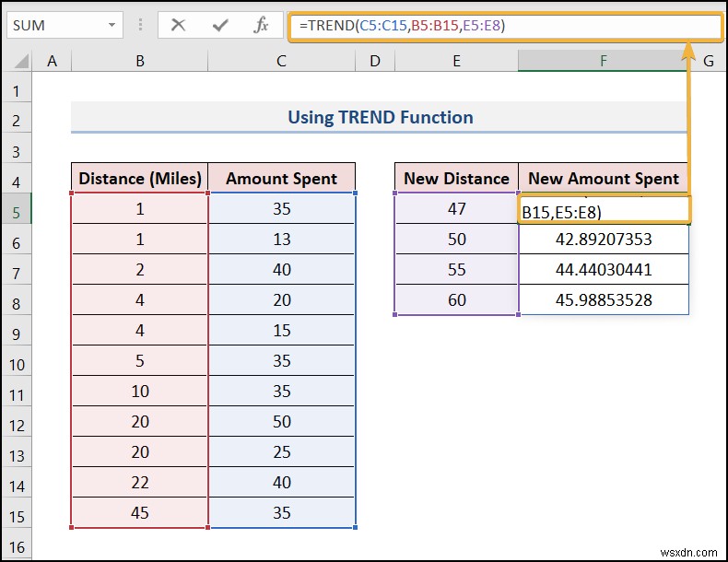
Task: Select result cell 44.44030441
Action: [x=603, y=269]
